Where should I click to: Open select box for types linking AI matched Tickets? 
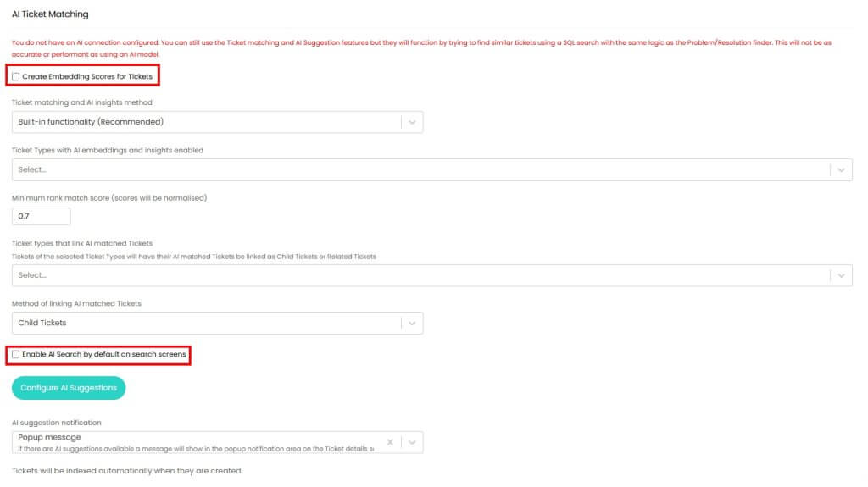415,275
